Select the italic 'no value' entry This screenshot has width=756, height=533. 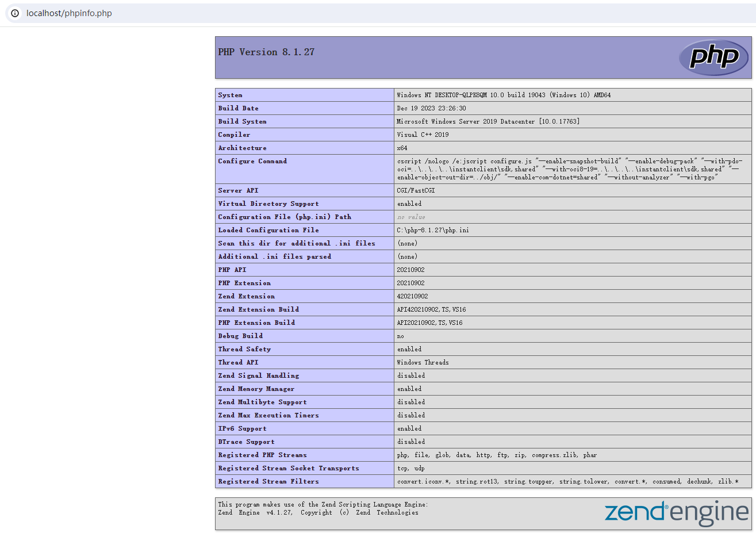[411, 217]
